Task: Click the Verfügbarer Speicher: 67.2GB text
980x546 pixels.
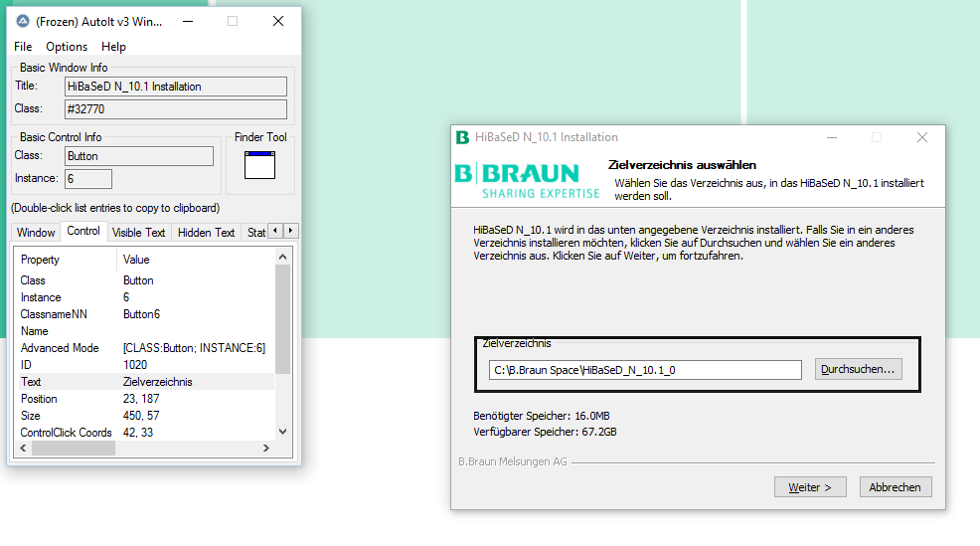Action: click(545, 432)
